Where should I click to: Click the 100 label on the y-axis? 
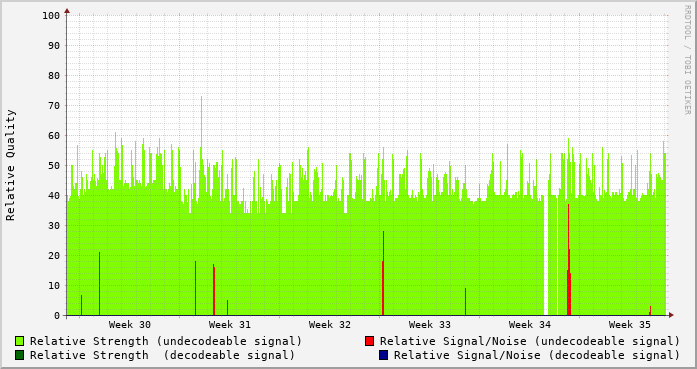pos(51,16)
